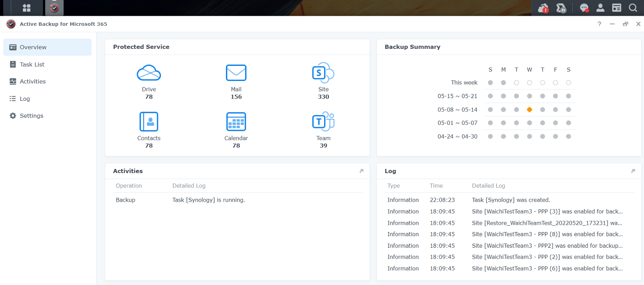Open Task List in sidebar

(47, 64)
